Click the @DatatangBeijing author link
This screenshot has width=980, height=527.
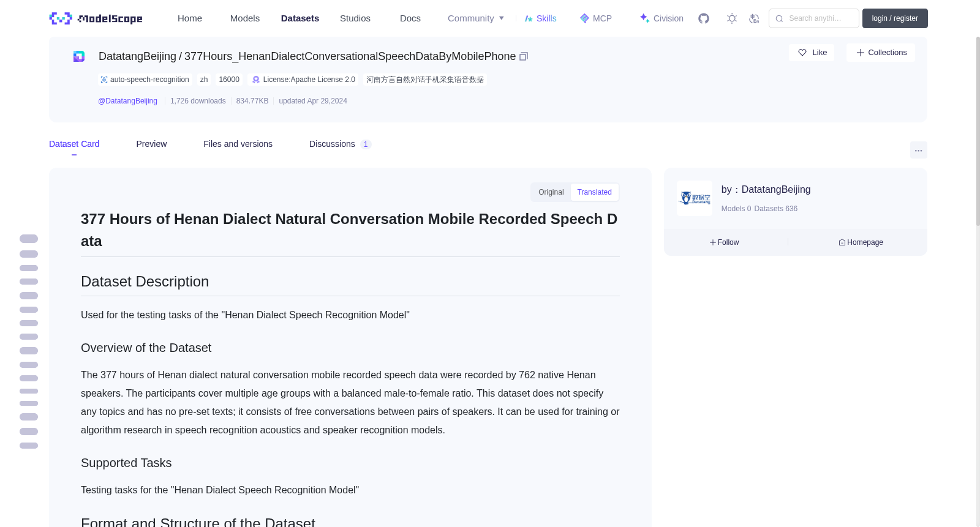tap(127, 101)
